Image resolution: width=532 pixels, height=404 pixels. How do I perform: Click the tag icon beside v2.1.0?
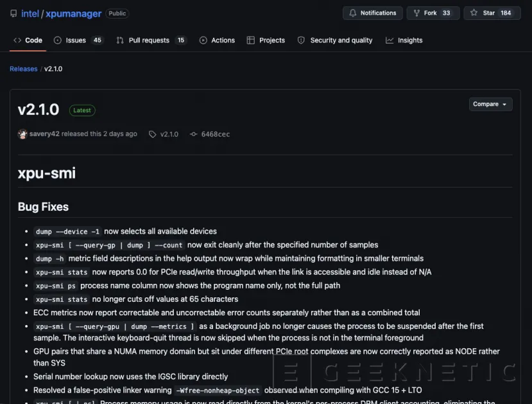[x=153, y=134]
